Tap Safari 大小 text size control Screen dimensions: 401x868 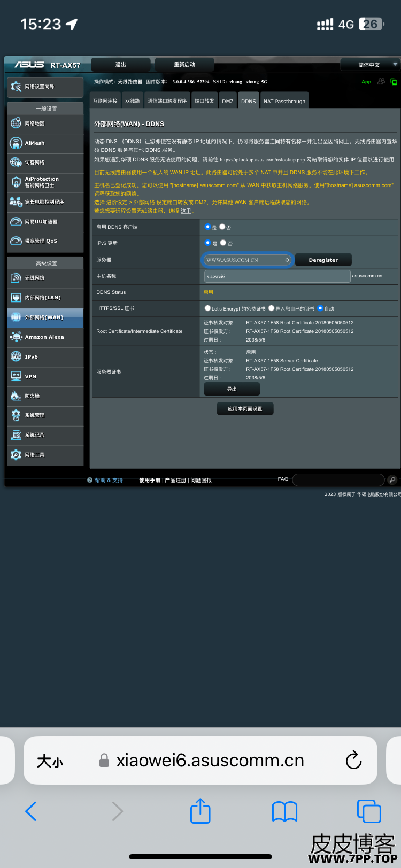[50, 761]
